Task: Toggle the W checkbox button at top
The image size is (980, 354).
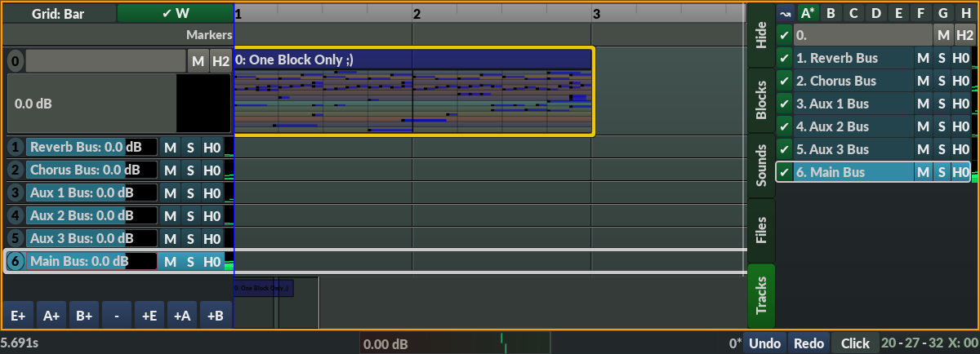Action: [x=175, y=13]
